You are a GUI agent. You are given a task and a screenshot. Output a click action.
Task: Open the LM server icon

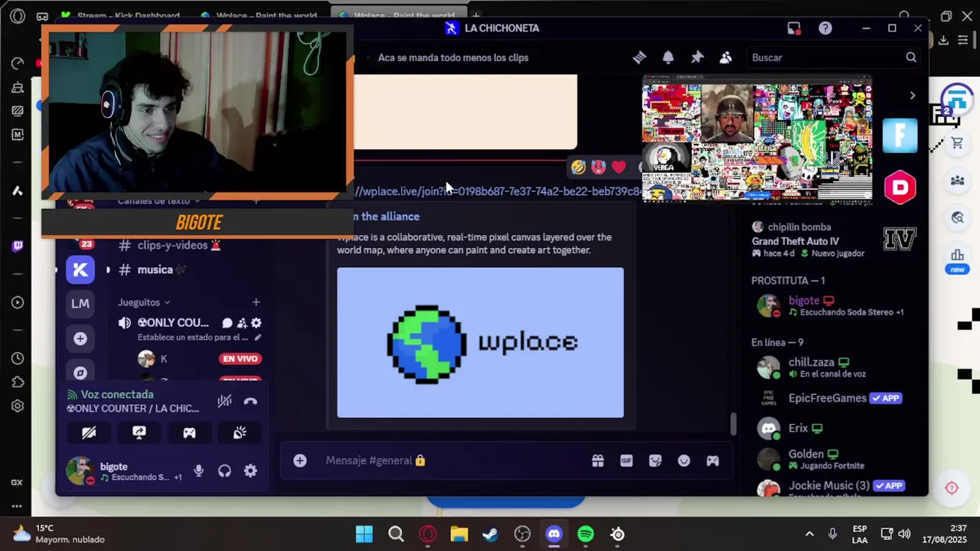(80, 303)
